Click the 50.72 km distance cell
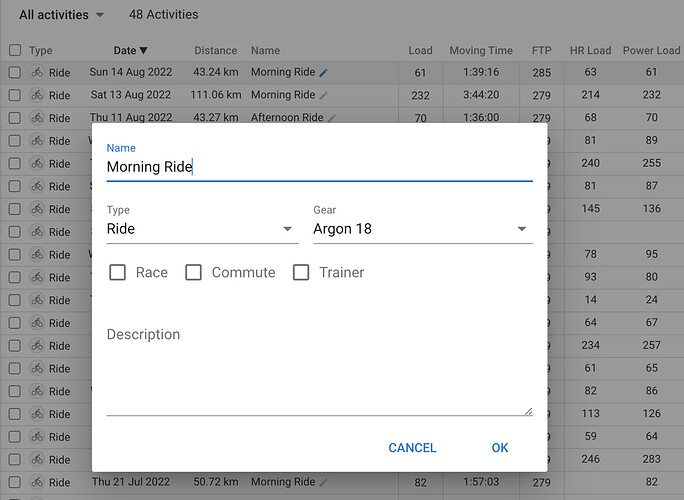Screen dimensions: 684x500 coord(215,482)
